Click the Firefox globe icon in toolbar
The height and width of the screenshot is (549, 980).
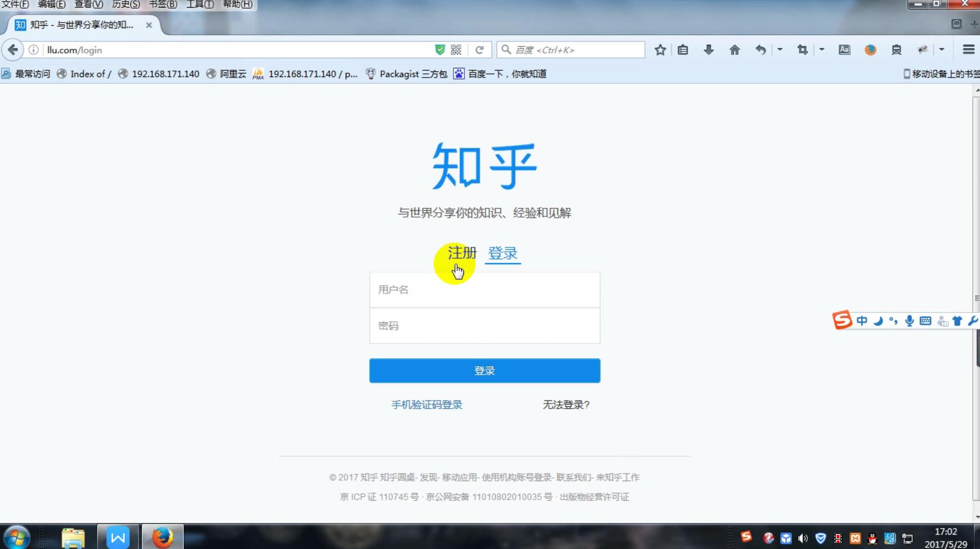870,50
